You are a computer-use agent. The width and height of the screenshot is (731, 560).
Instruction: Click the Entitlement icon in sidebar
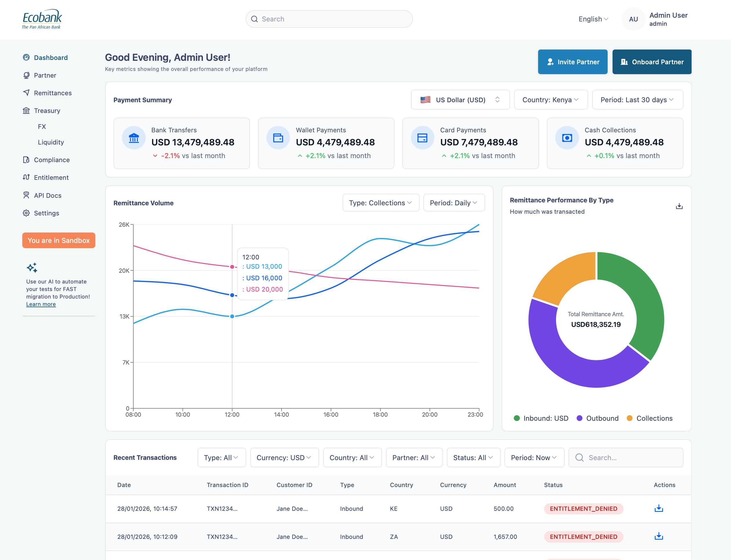click(26, 177)
